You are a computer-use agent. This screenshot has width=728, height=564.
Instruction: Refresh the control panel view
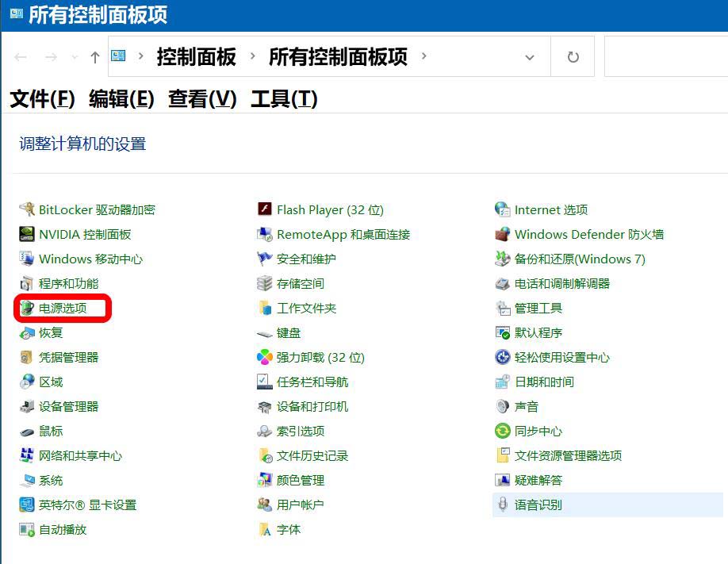[573, 56]
